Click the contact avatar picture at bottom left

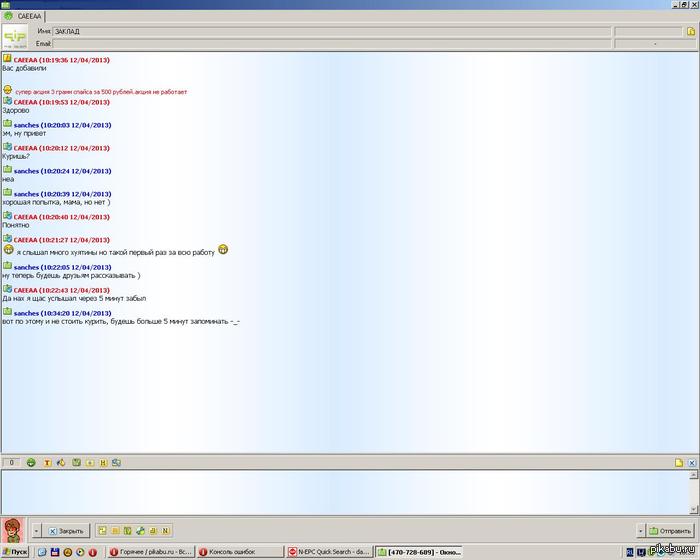pos(13,529)
